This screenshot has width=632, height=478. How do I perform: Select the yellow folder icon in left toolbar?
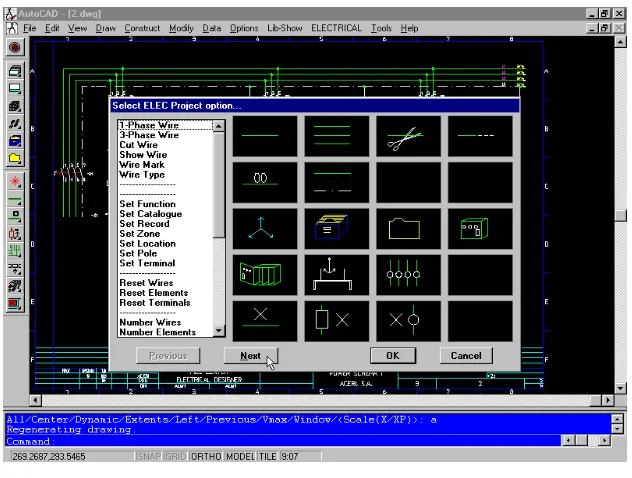click(15, 158)
